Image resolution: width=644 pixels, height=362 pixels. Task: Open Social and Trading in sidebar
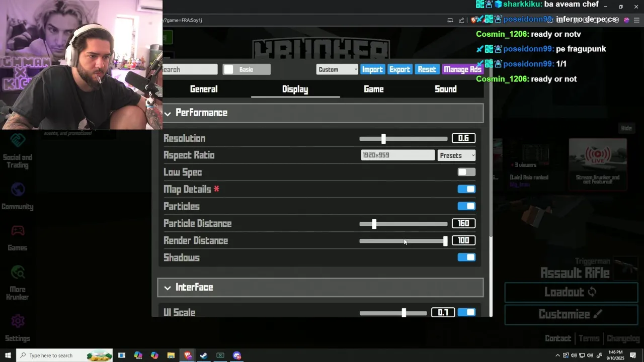(18, 151)
